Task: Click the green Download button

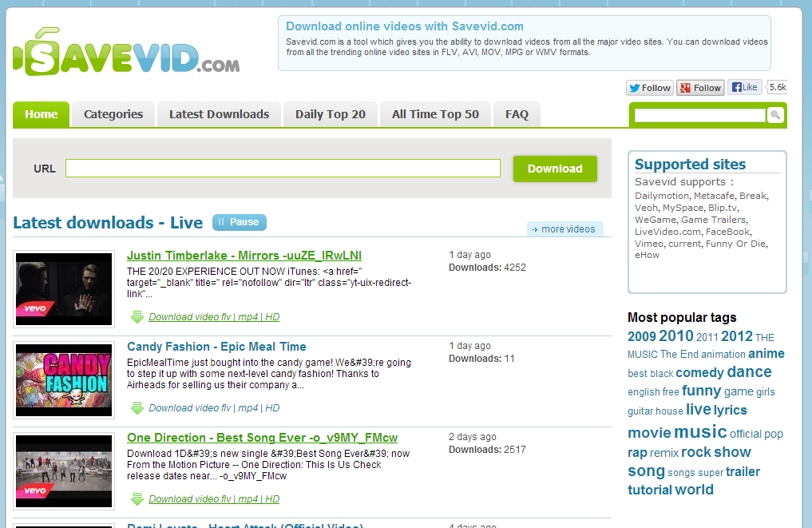Action: click(555, 169)
